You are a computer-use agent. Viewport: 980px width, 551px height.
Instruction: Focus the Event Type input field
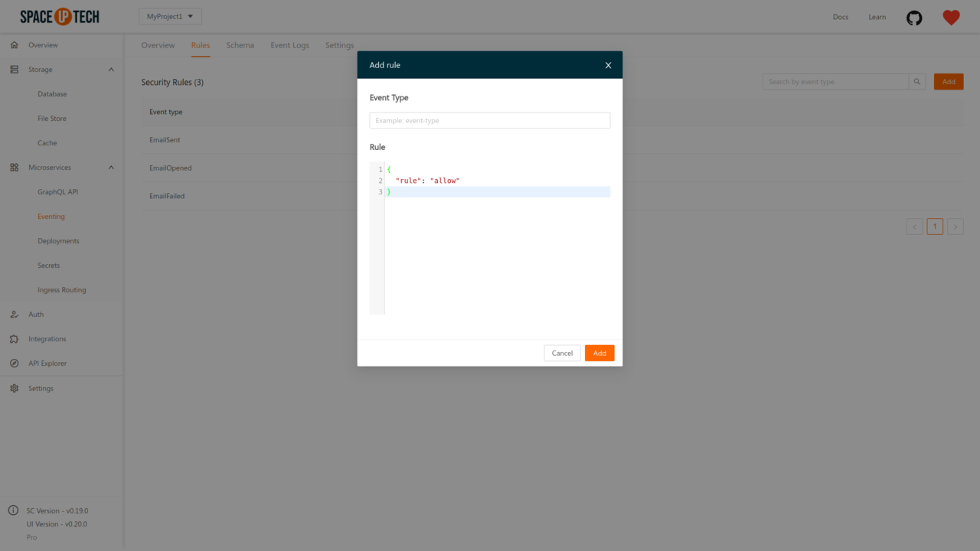pos(490,120)
